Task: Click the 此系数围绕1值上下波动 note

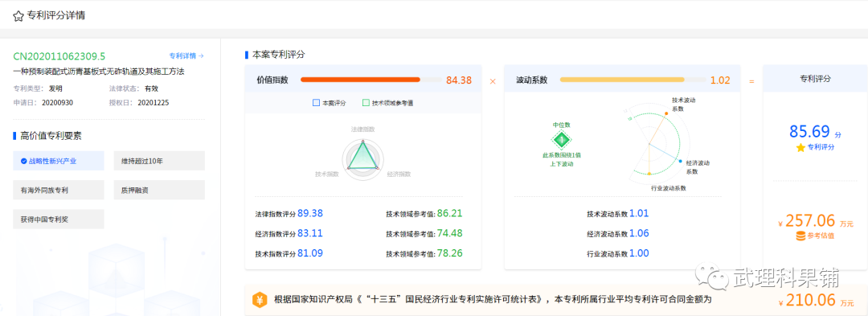Action: pyautogui.click(x=562, y=160)
